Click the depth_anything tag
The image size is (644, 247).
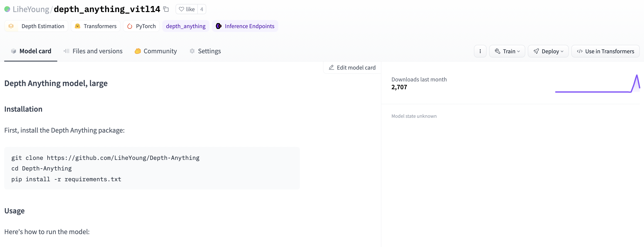(186, 26)
